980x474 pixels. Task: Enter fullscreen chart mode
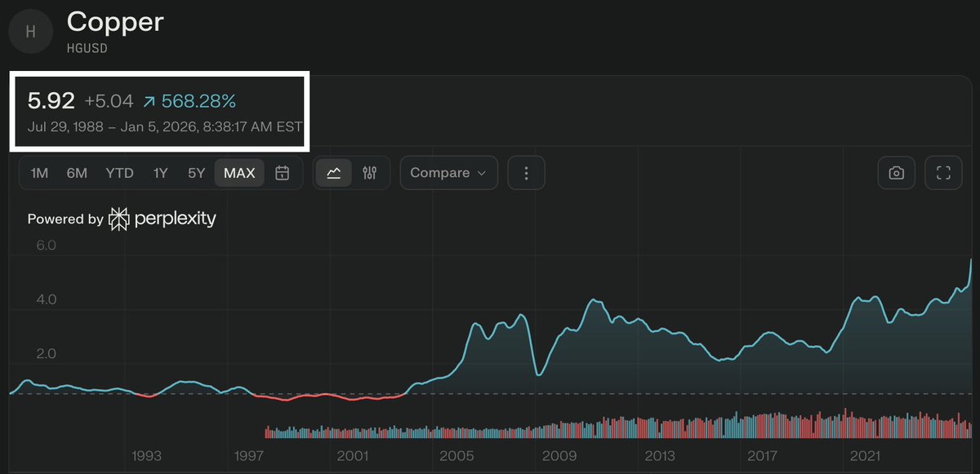943,173
